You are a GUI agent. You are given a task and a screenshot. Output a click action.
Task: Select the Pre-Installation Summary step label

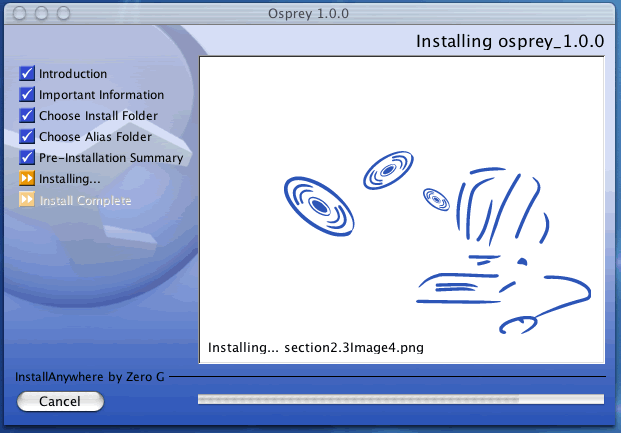pyautogui.click(x=111, y=158)
